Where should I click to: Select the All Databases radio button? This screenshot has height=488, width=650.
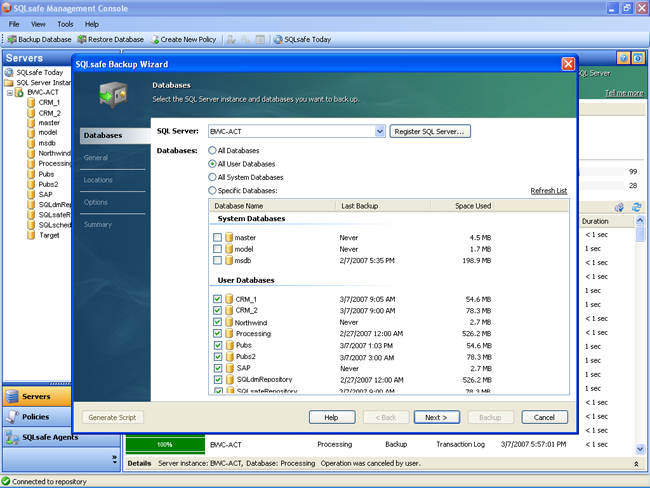(x=212, y=150)
